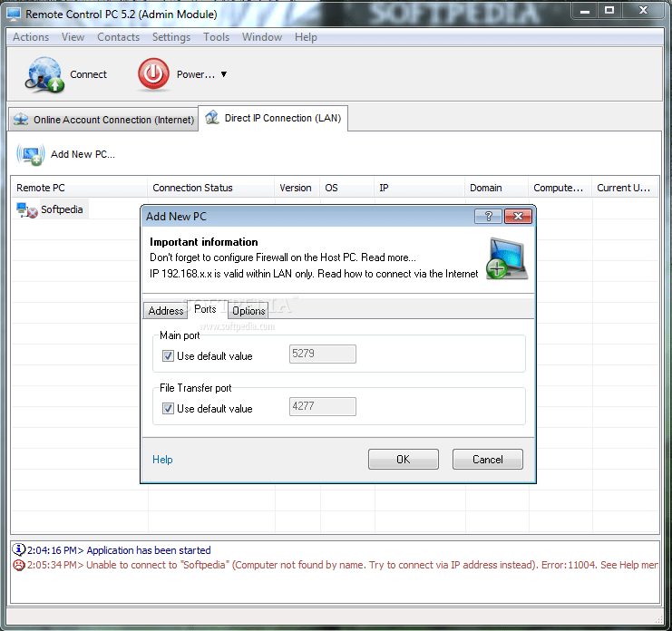Viewport: 672px width, 631px height.
Task: Click the Main port field showing 5279
Action: 323,354
